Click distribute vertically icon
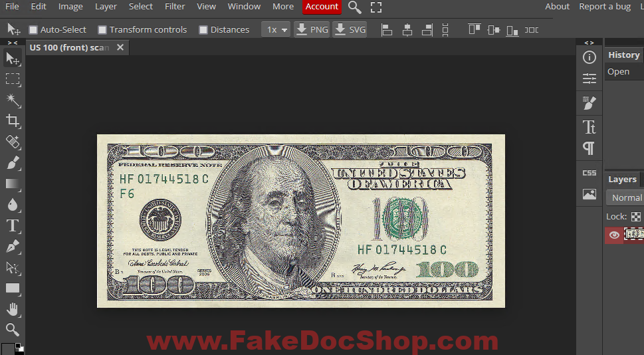 445,29
